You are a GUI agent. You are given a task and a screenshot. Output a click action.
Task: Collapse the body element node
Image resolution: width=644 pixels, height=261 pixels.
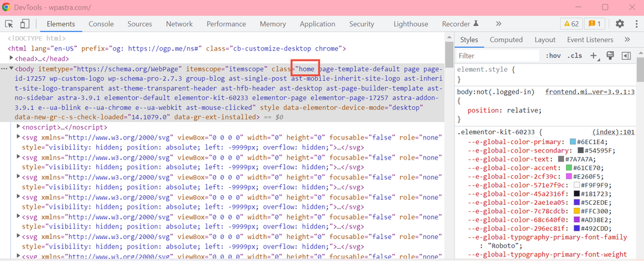pyautogui.click(x=12, y=68)
